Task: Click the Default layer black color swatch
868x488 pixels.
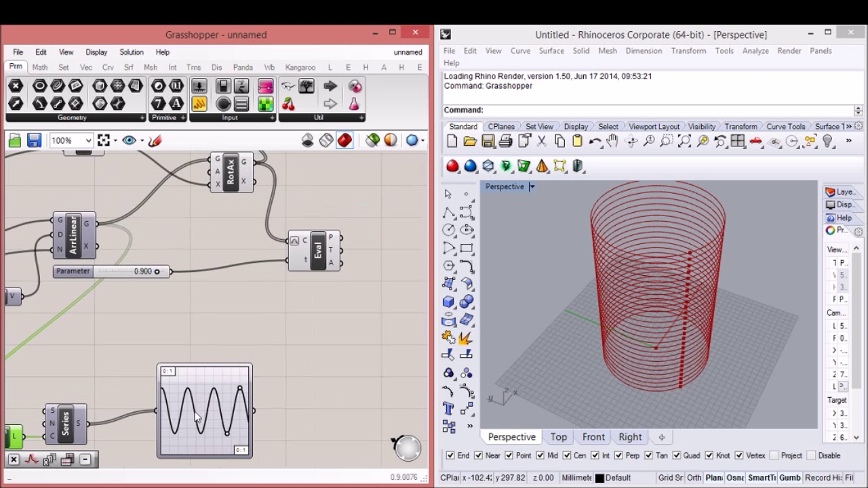Action: click(599, 478)
